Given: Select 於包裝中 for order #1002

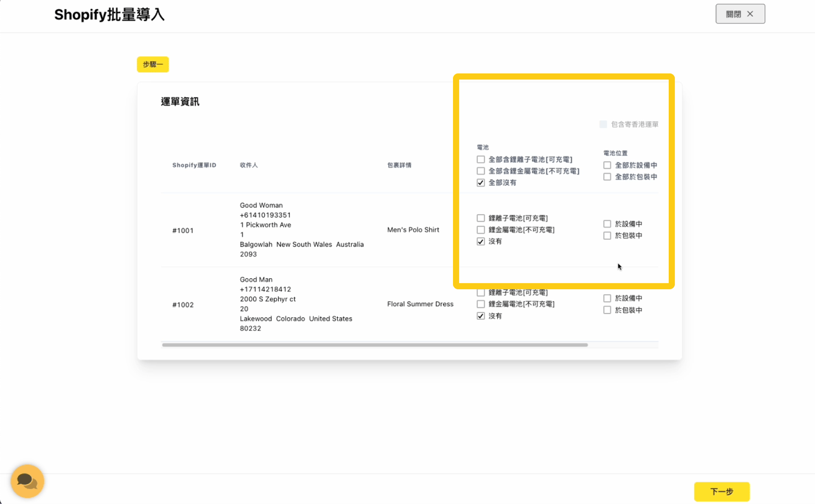Looking at the screenshot, I should click(x=607, y=310).
